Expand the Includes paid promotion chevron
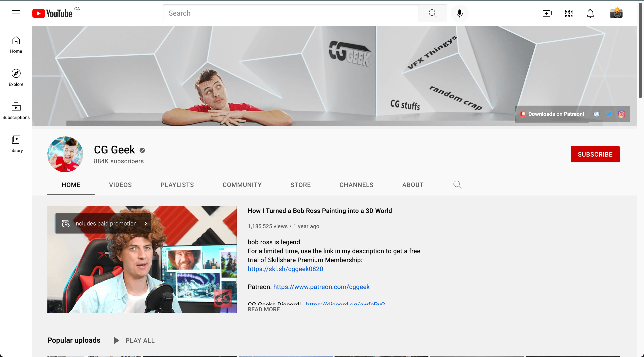644x357 pixels. point(146,223)
